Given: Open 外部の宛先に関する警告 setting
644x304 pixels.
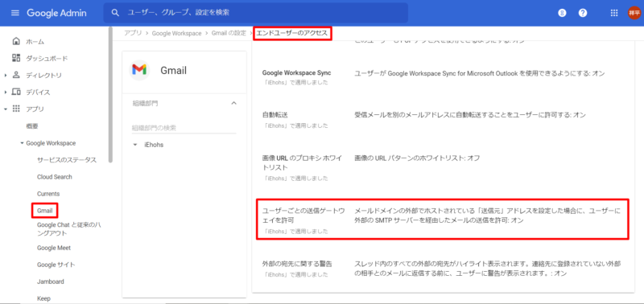Looking at the screenshot, I should pos(297,263).
